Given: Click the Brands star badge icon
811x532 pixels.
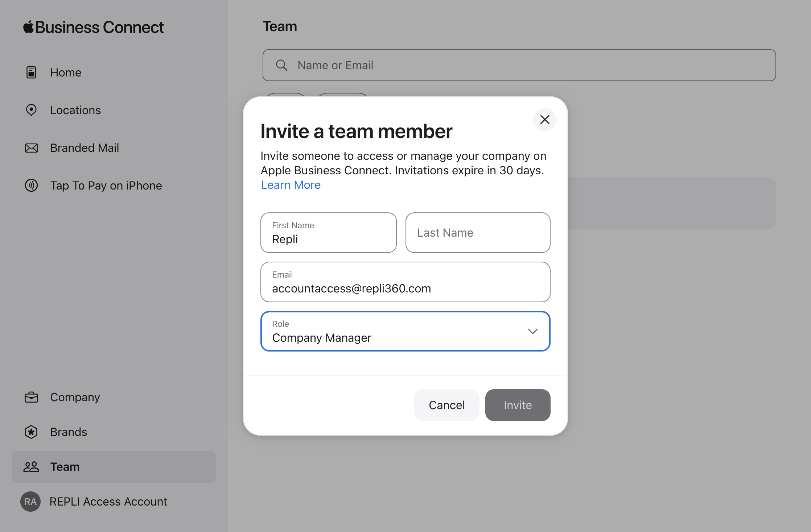Looking at the screenshot, I should 31,432.
